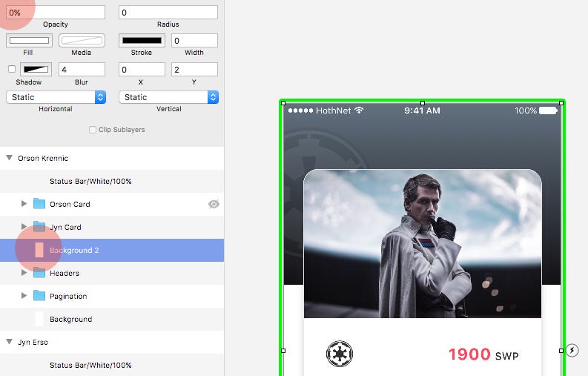Select the Headers layer name
The width and height of the screenshot is (588, 376).
pos(65,273)
